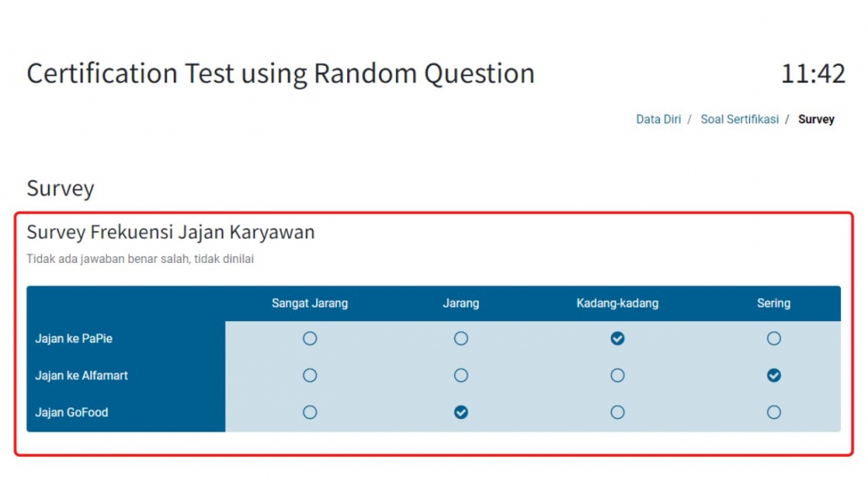Click the Survey breadcrumb item
This screenshot has width=868, height=488.
point(816,119)
